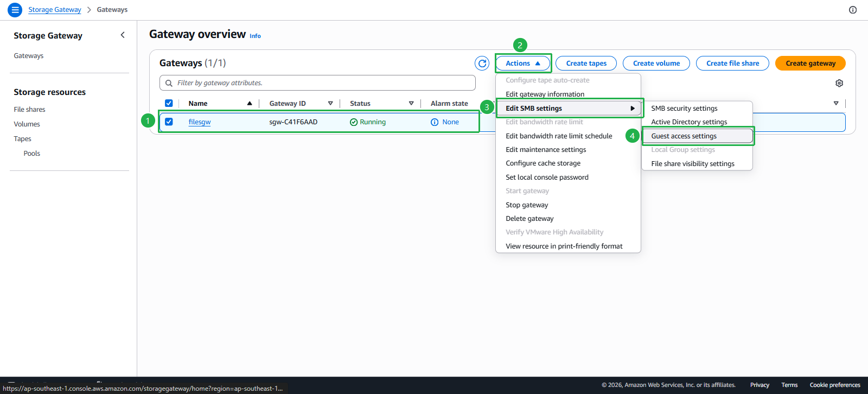Click the search icon in filter box
Viewport: 868px width, 394px height.
click(x=169, y=83)
